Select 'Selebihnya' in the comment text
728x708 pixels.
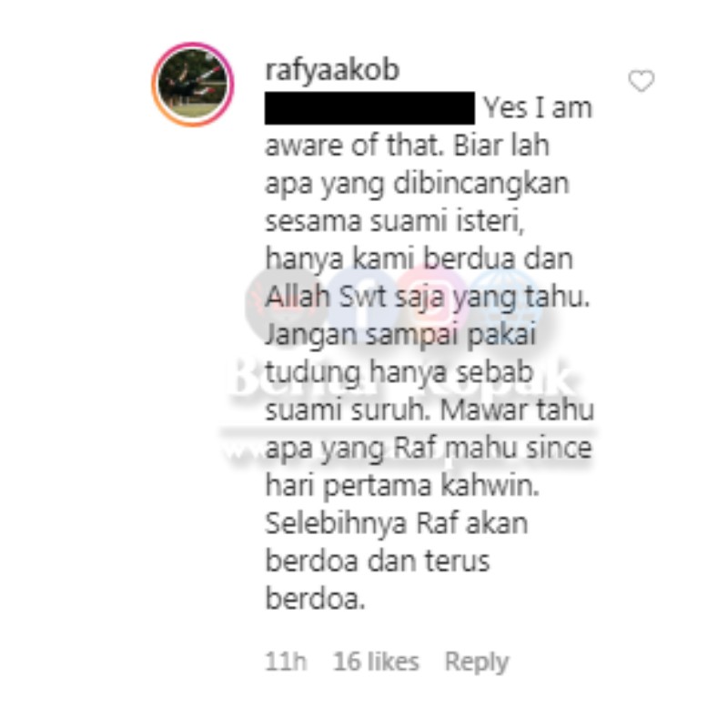click(x=337, y=523)
